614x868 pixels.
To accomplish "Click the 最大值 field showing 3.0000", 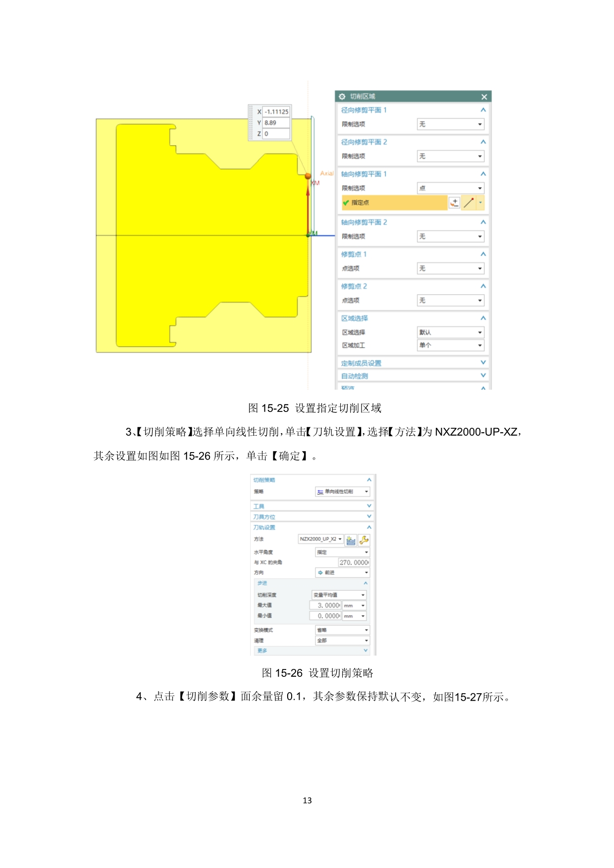I will pyautogui.click(x=325, y=606).
